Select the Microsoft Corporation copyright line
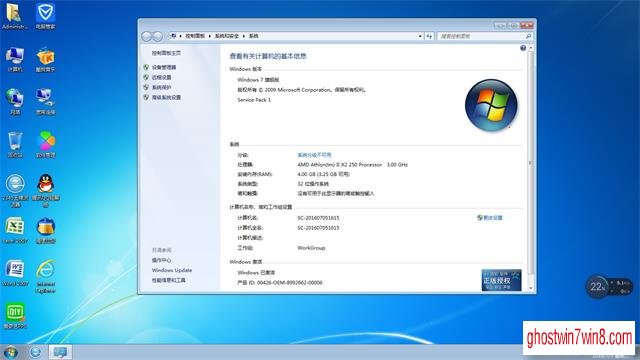 [302, 90]
